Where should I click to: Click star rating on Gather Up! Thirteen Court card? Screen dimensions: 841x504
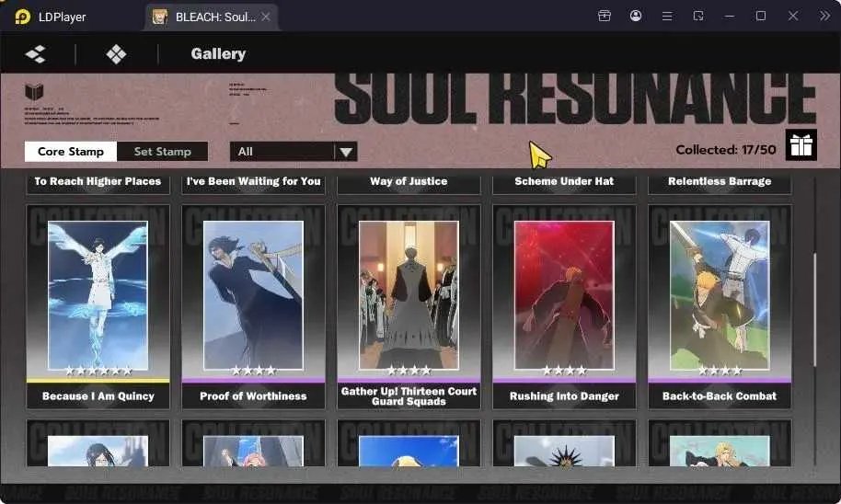coord(409,371)
